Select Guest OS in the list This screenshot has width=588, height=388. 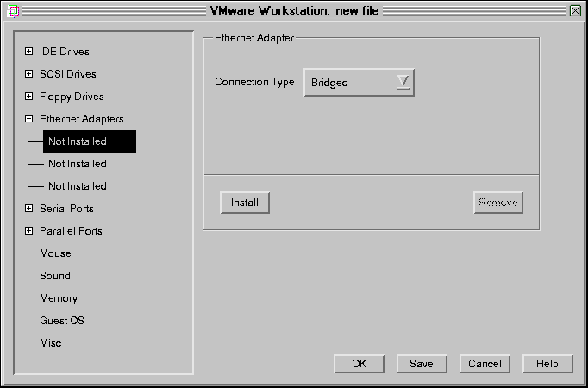62,321
